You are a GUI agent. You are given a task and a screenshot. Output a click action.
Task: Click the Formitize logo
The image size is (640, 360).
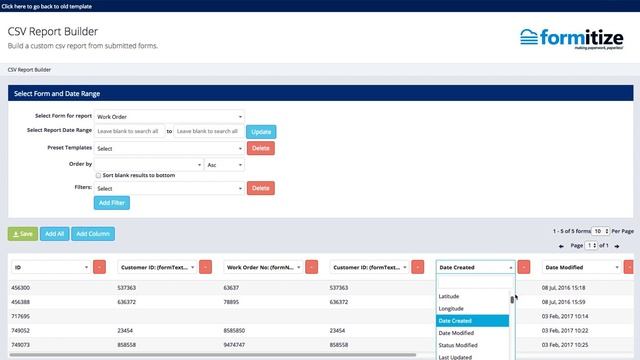(571, 39)
